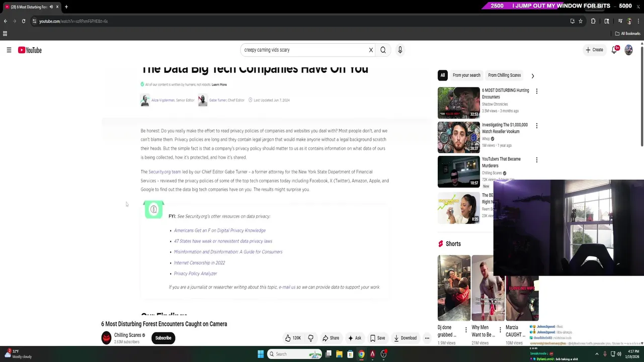
Task: Click the Share button
Action: [x=331, y=338]
